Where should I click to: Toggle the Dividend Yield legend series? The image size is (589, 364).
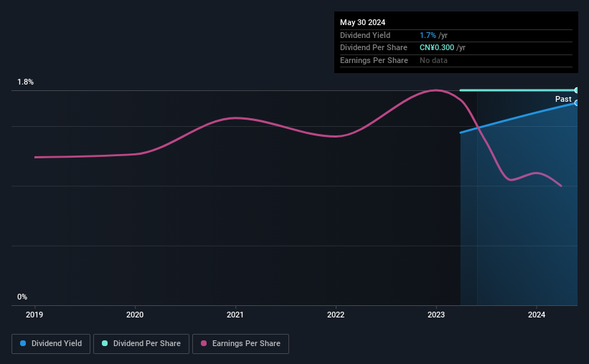point(51,344)
